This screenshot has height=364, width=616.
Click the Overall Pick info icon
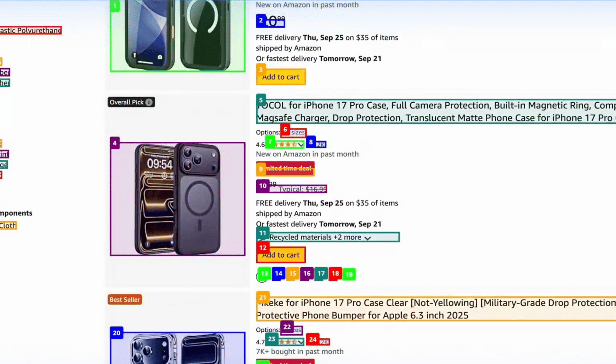pos(149,102)
